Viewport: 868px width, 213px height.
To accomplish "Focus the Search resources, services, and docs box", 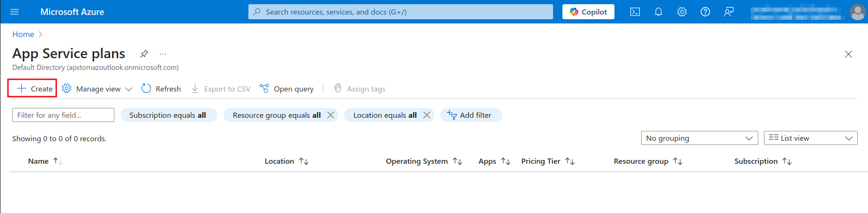I will point(401,12).
